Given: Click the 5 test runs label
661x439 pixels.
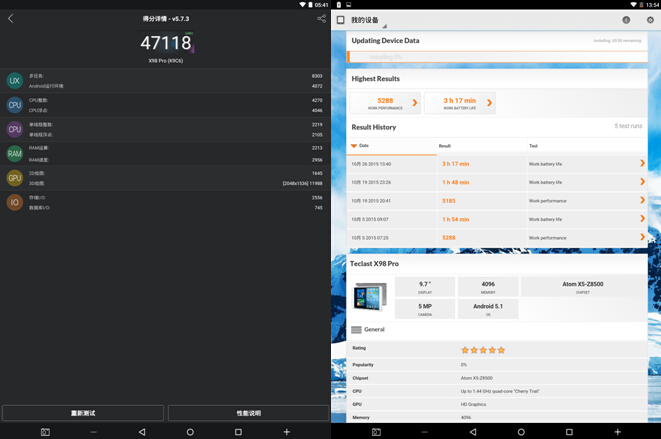Looking at the screenshot, I should click(x=628, y=126).
